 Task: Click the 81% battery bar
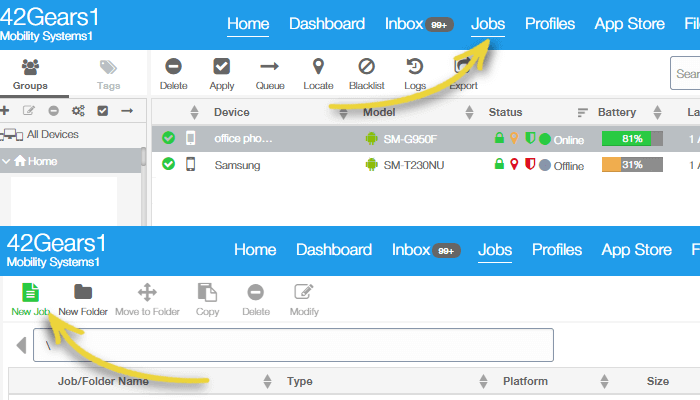(x=632, y=138)
